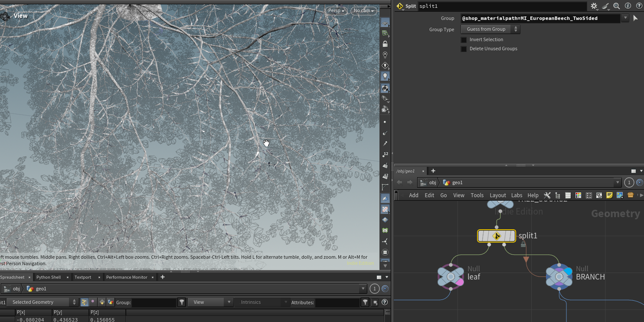Open node info via the info icon
The height and width of the screenshot is (322, 644).
tap(628, 6)
